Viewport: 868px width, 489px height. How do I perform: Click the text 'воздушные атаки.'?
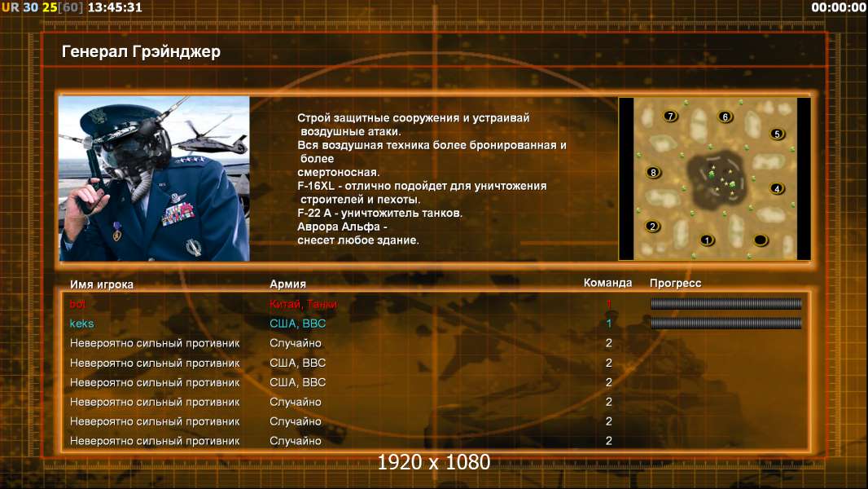(350, 131)
